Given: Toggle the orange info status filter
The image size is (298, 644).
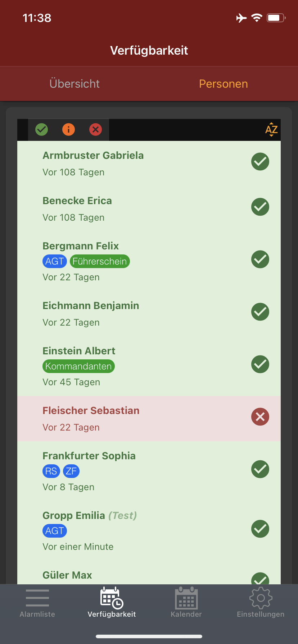Looking at the screenshot, I should click(68, 129).
